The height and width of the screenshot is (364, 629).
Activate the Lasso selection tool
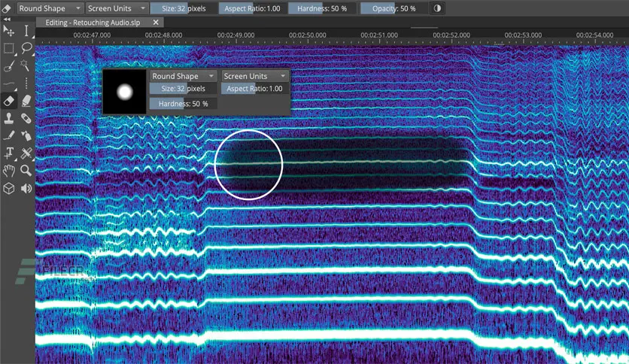tap(26, 49)
